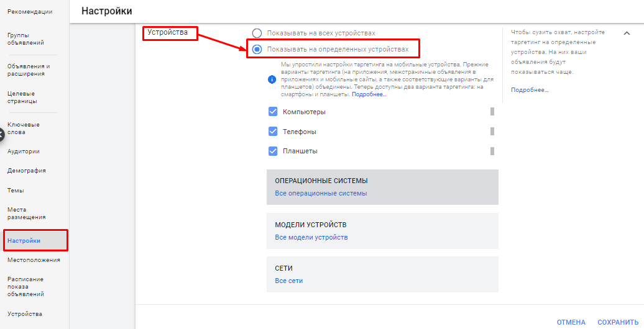Open 'Все модели устройств' selector
This screenshot has width=644, height=329.
coord(311,237)
